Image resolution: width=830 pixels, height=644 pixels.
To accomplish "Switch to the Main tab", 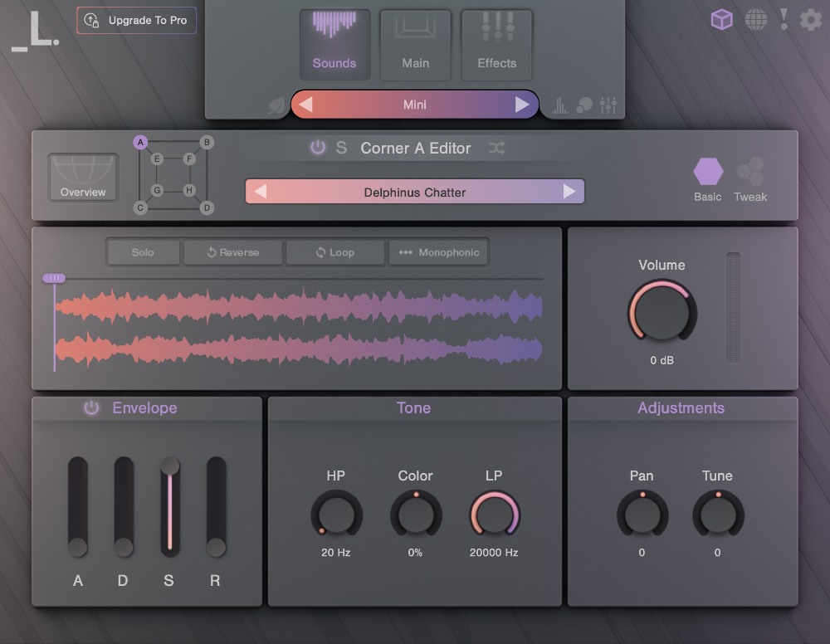I will click(x=415, y=45).
